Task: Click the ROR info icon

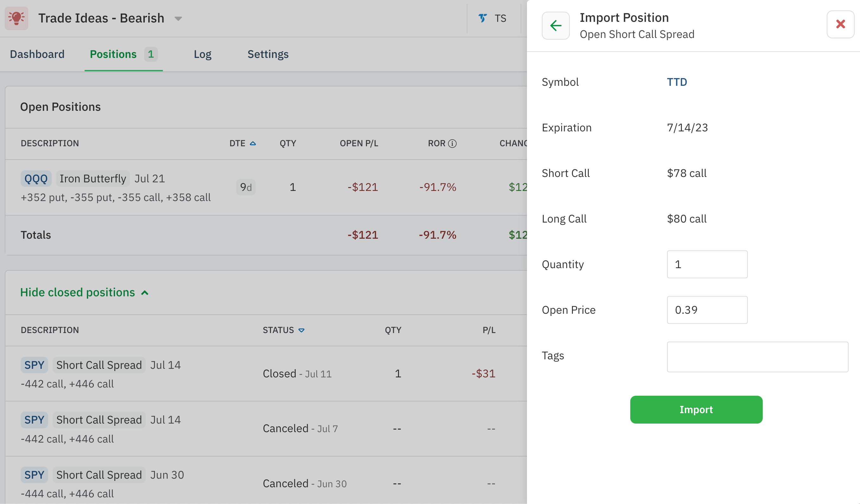Action: [x=452, y=143]
